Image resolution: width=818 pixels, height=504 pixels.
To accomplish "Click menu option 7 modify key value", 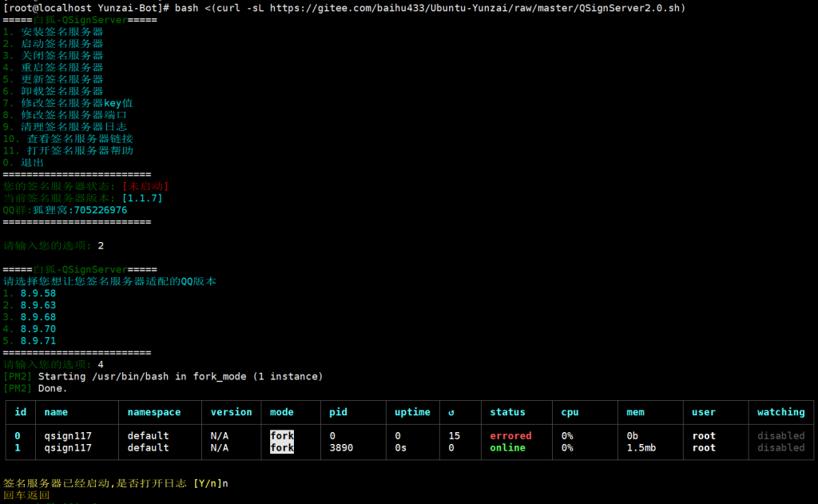I will (67, 103).
